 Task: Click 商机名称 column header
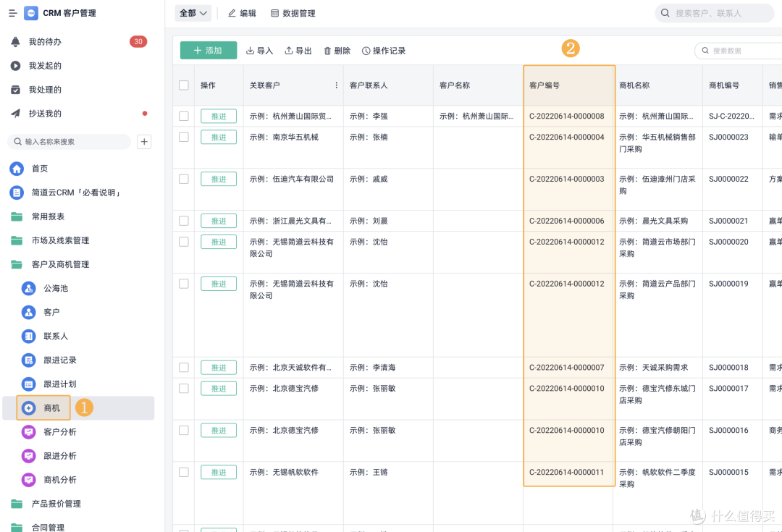634,85
